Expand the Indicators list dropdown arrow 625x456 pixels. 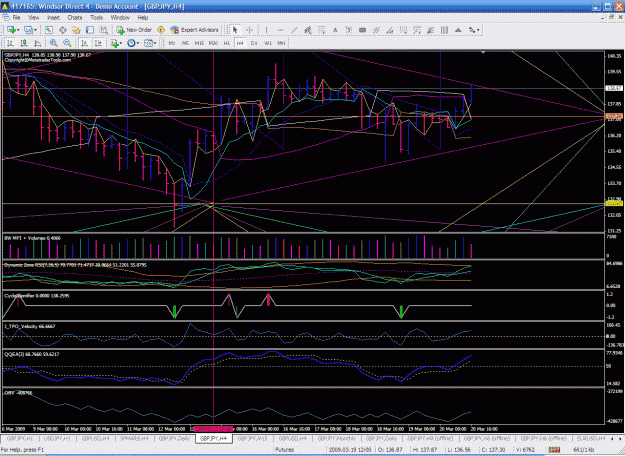(121, 43)
